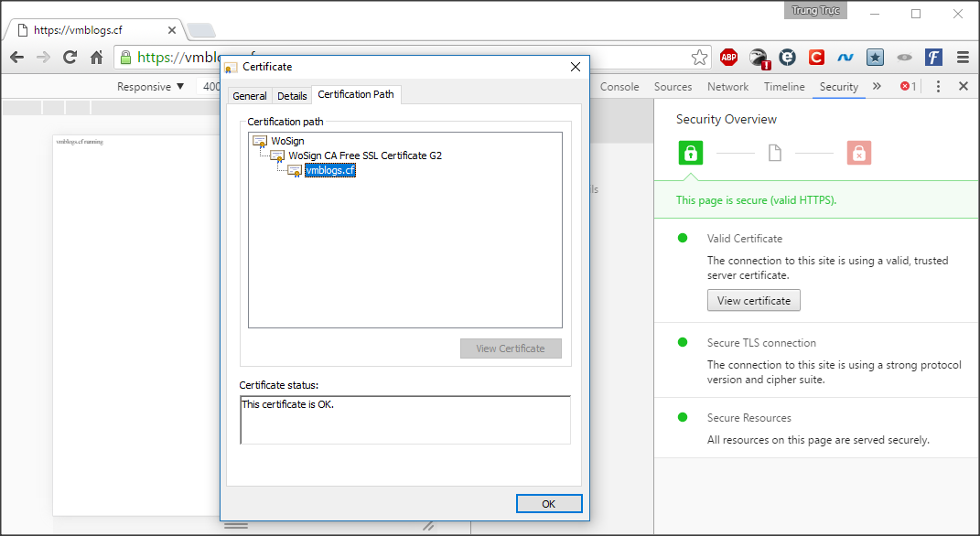Screen dimensions: 980x536
Task: Close the DevTools panel
Action: point(963,87)
